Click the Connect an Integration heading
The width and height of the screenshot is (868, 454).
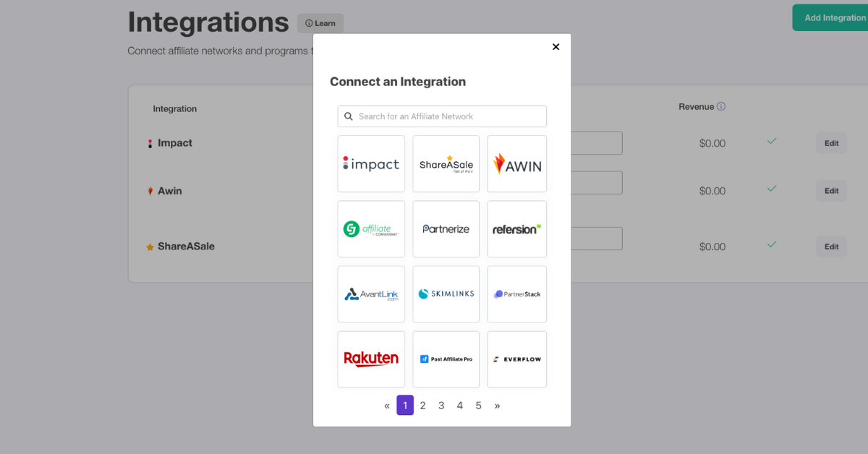pyautogui.click(x=398, y=82)
